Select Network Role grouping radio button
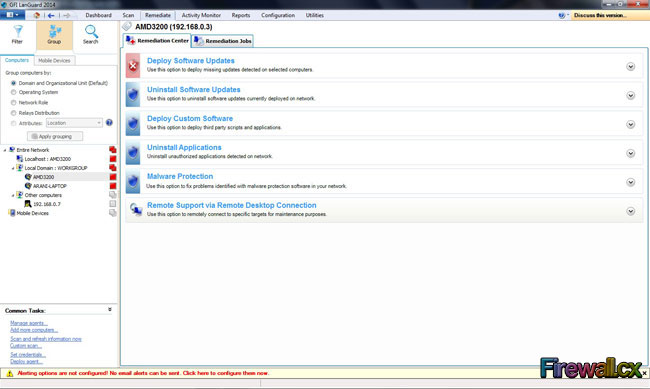Viewport: 650px width, 389px height. click(14, 102)
